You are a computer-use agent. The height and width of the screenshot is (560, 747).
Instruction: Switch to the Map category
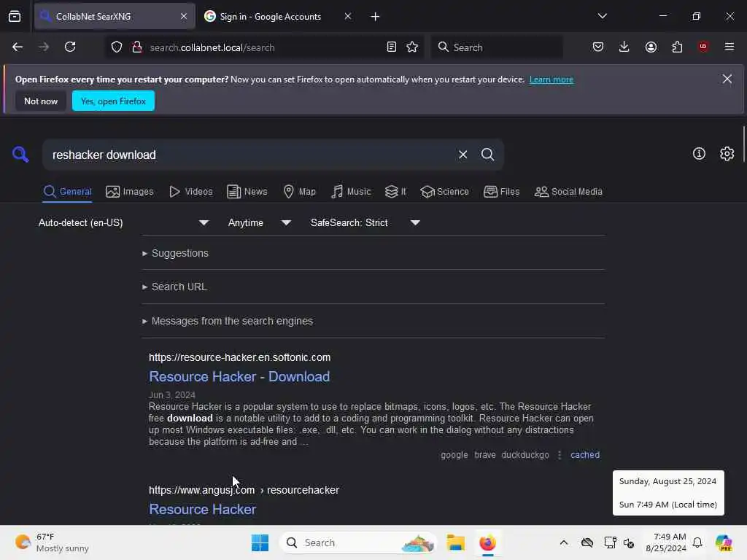click(x=300, y=192)
